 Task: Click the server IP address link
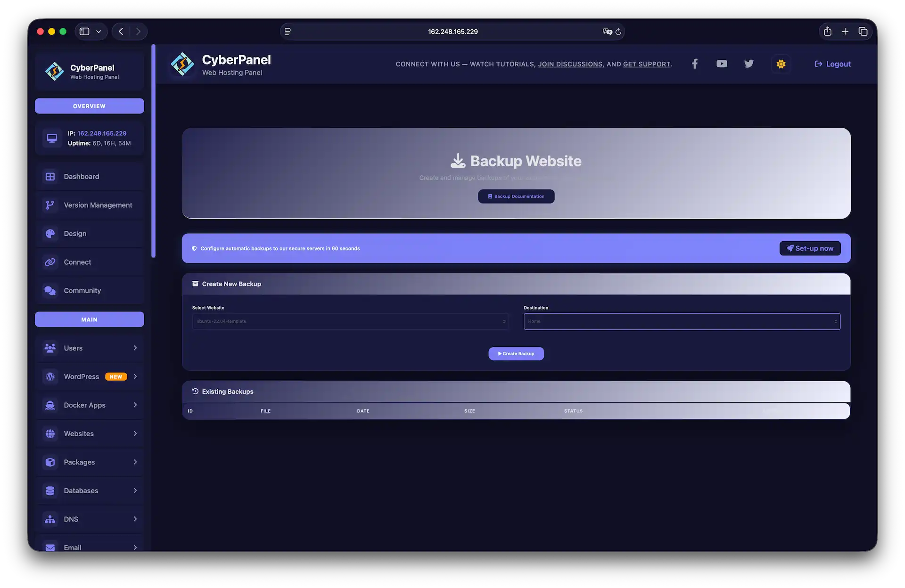(x=101, y=133)
